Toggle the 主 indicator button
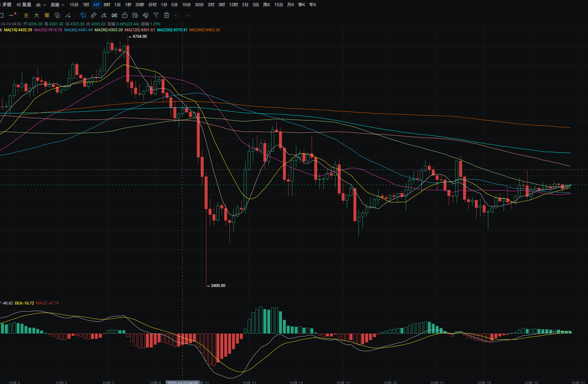This screenshot has height=384, width=588. tap(26, 15)
